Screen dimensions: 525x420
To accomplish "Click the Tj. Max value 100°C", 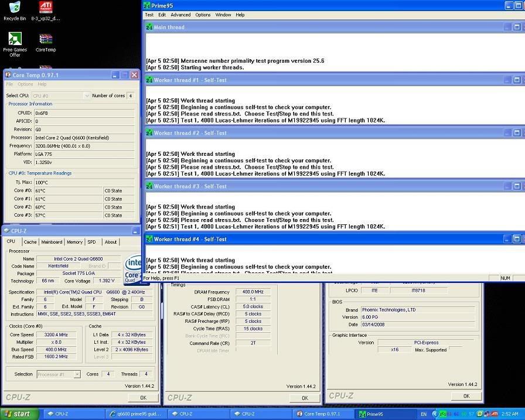I will pos(84,182).
